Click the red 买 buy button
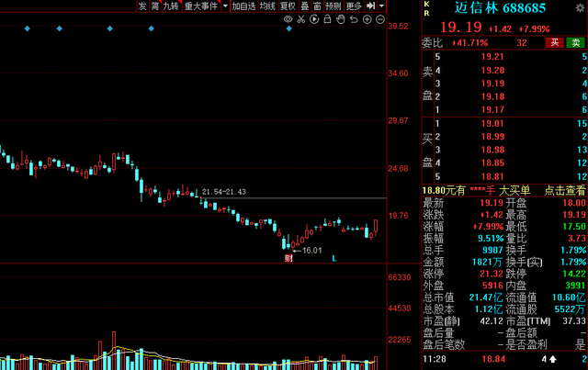Screen dimensions: 588x370 [555, 43]
